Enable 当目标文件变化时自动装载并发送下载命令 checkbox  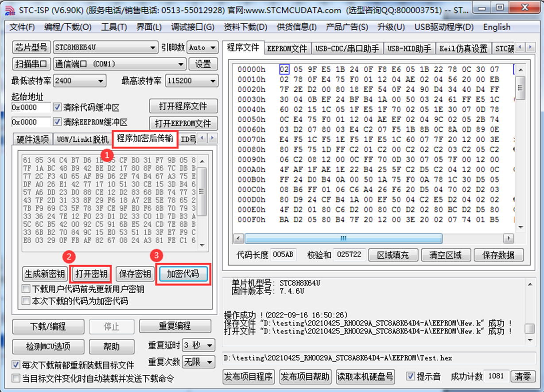[x=16, y=378]
